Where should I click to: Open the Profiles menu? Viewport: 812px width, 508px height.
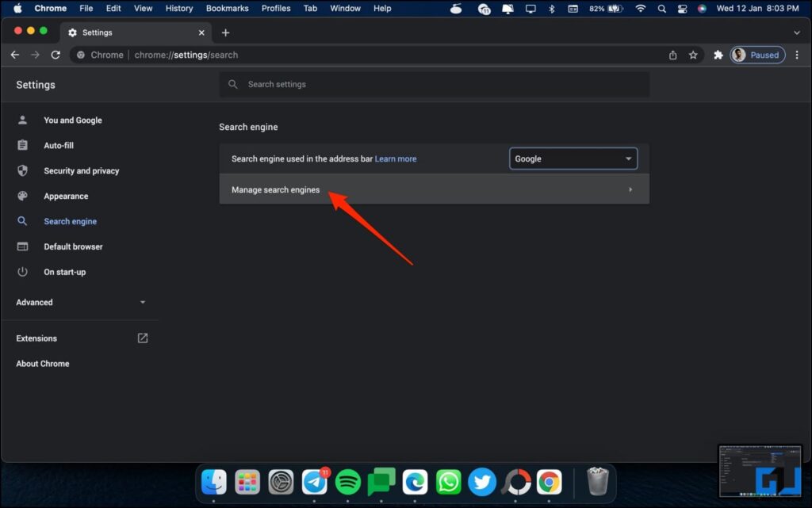[x=276, y=8]
